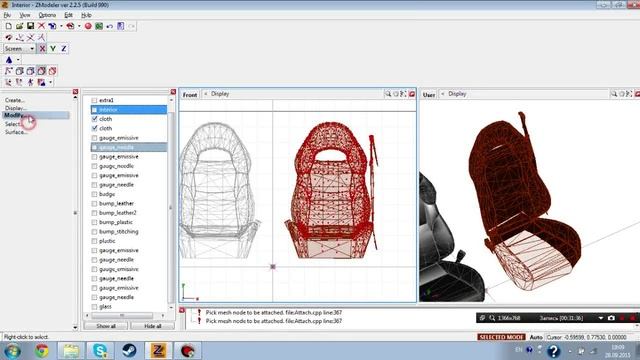Check the interior material checkbox
Viewport: 640px width, 360px height.
click(x=94, y=109)
